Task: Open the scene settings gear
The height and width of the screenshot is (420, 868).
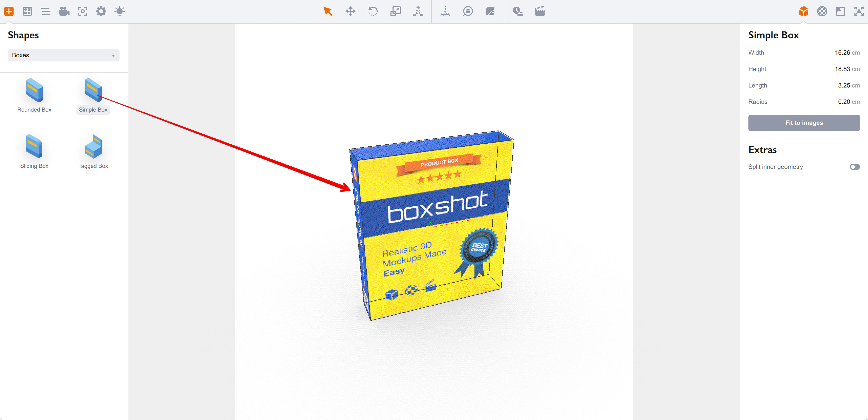Action: (101, 12)
